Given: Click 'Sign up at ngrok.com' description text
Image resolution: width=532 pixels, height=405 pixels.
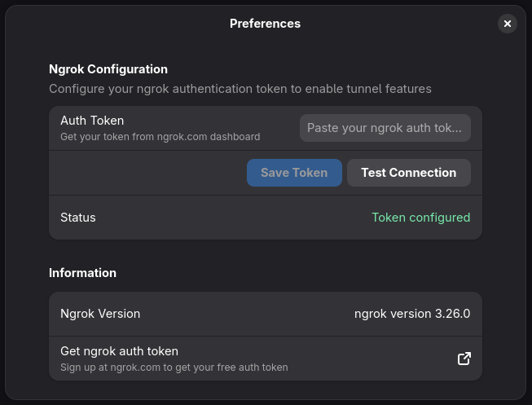Looking at the screenshot, I should point(174,368).
